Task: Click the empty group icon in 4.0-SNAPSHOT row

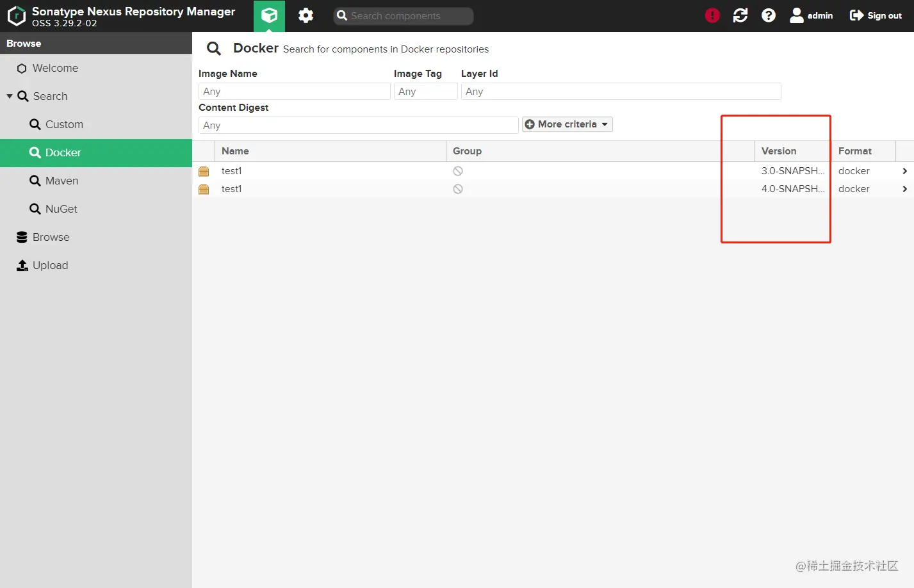Action: (x=458, y=189)
